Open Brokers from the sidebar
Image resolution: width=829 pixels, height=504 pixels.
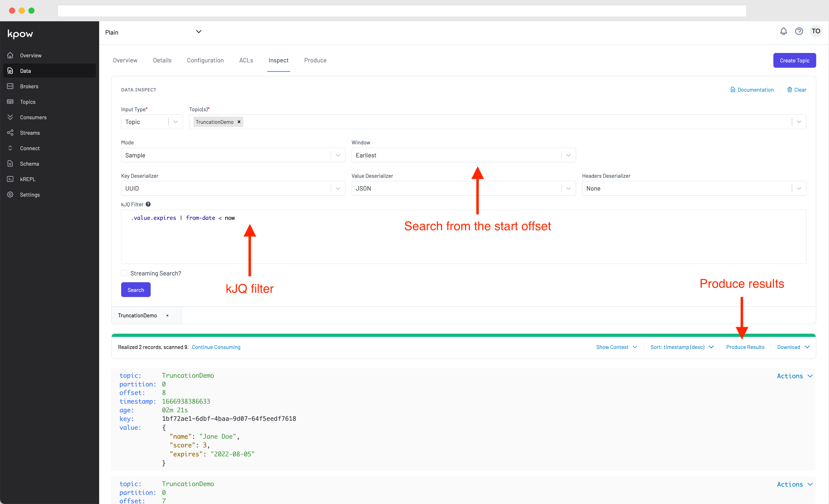click(x=29, y=87)
